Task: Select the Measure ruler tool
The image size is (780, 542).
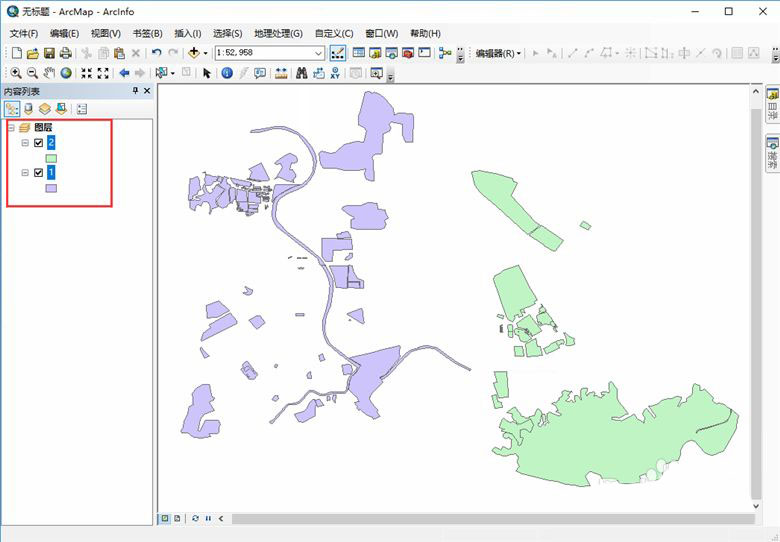Action: pos(281,73)
